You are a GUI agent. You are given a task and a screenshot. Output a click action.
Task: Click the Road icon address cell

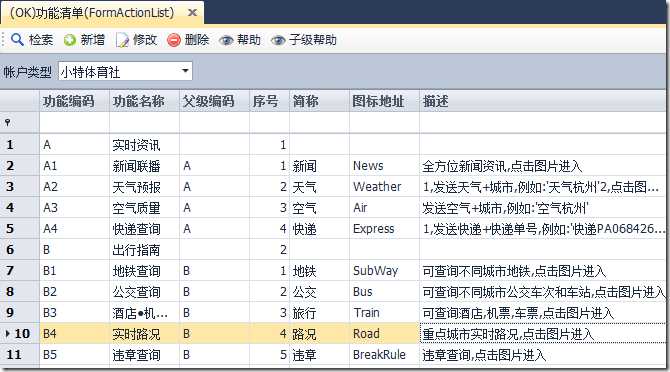tap(385, 333)
